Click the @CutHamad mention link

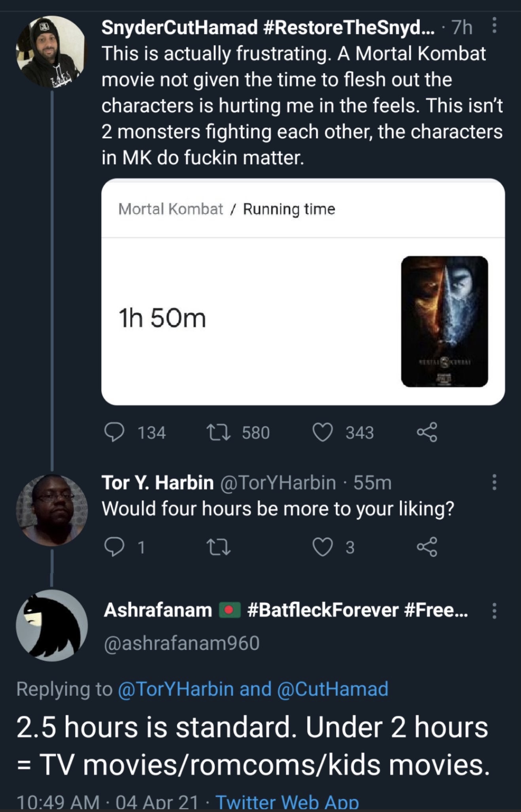pos(333,689)
